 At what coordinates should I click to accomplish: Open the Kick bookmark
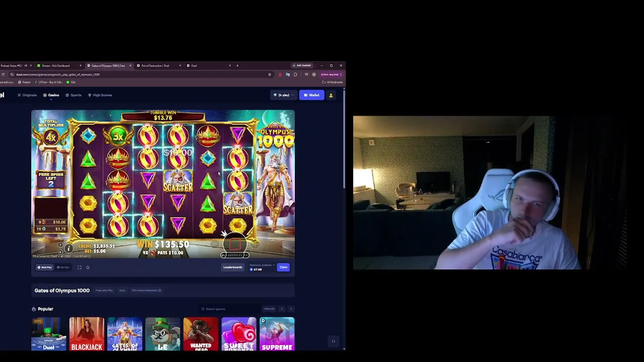(x=71, y=82)
